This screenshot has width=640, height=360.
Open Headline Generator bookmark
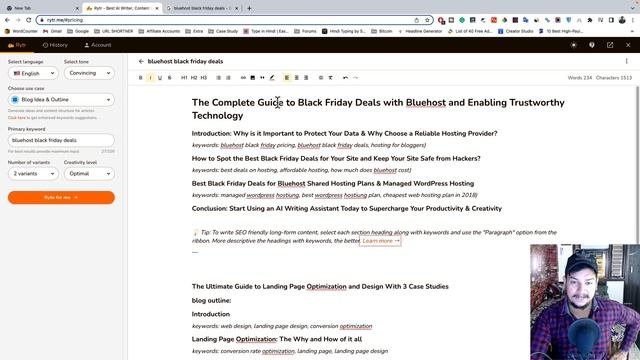[x=420, y=31]
